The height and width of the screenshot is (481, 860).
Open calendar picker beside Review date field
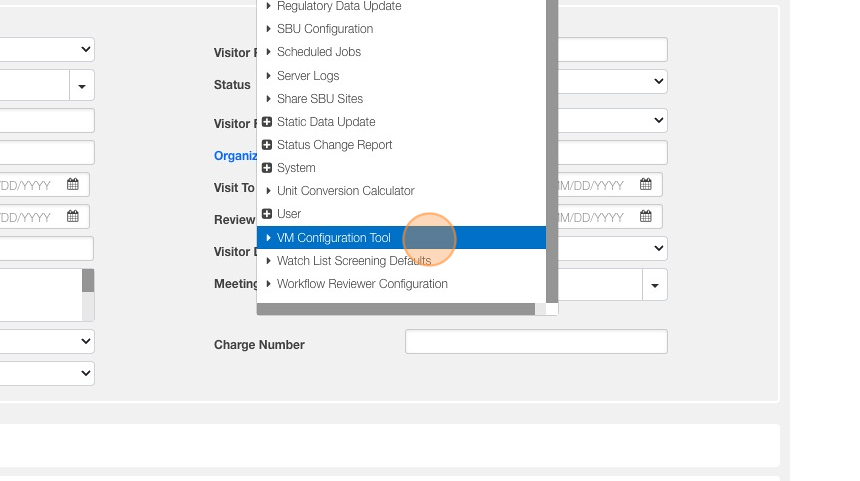click(x=646, y=217)
